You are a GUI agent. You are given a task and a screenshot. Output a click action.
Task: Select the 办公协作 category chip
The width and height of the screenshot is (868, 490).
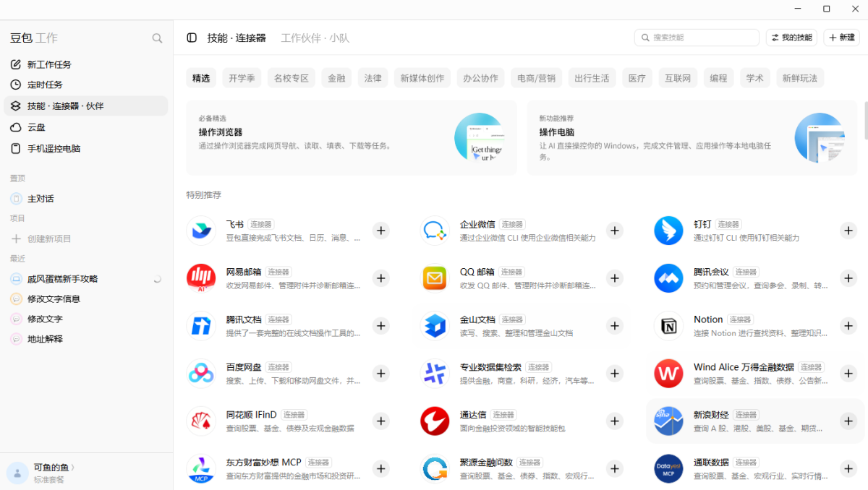(x=480, y=78)
